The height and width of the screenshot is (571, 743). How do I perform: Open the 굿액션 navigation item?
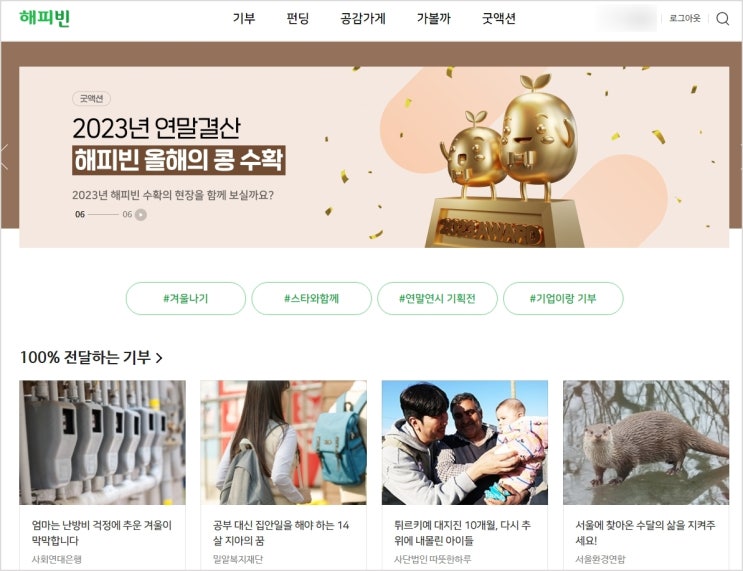pyautogui.click(x=498, y=18)
